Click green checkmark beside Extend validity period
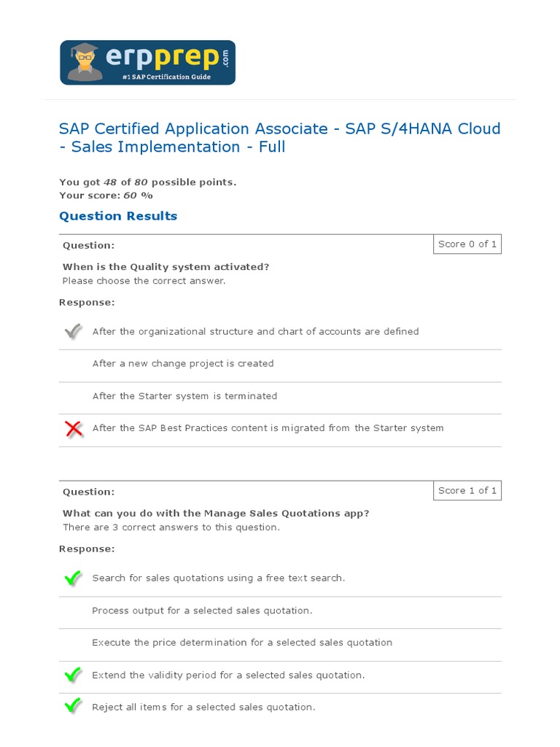Image resolution: width=560 pixels, height=747 pixels. [x=73, y=676]
